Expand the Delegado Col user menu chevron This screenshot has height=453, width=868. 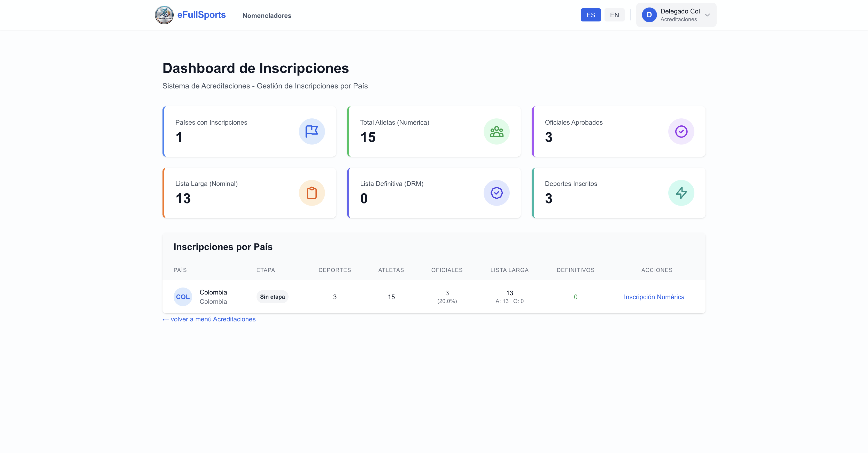(x=707, y=15)
